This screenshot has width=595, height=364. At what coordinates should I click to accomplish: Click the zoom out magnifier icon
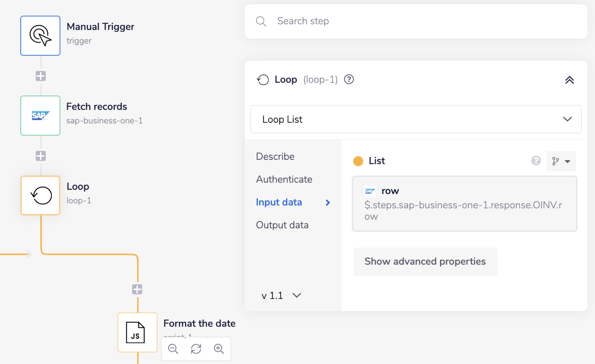point(173,349)
